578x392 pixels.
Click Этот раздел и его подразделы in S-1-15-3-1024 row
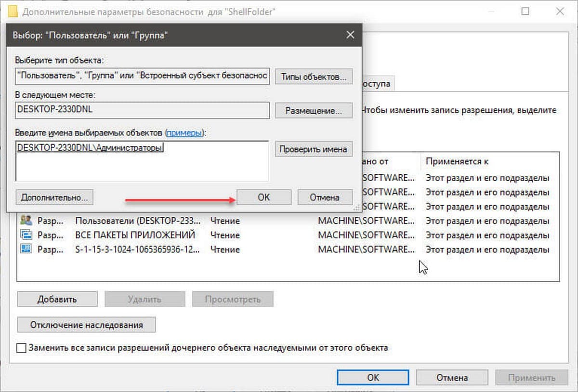pos(487,249)
